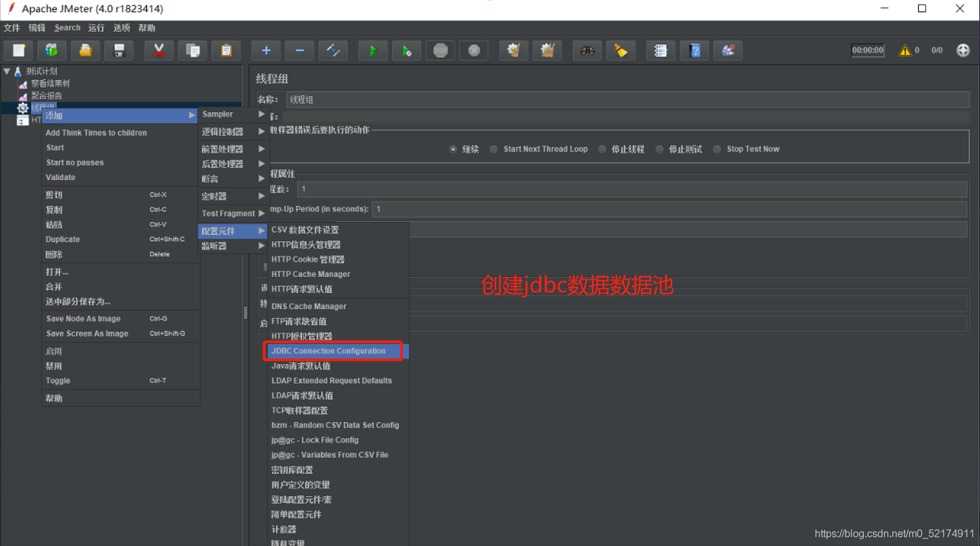Click the Clear gear-broom toolbar icon
This screenshot has height=546, width=980.
pyautogui.click(x=514, y=50)
